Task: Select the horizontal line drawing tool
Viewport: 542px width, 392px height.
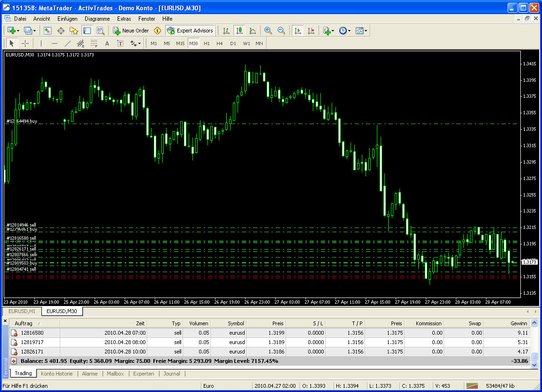Action: click(54, 43)
